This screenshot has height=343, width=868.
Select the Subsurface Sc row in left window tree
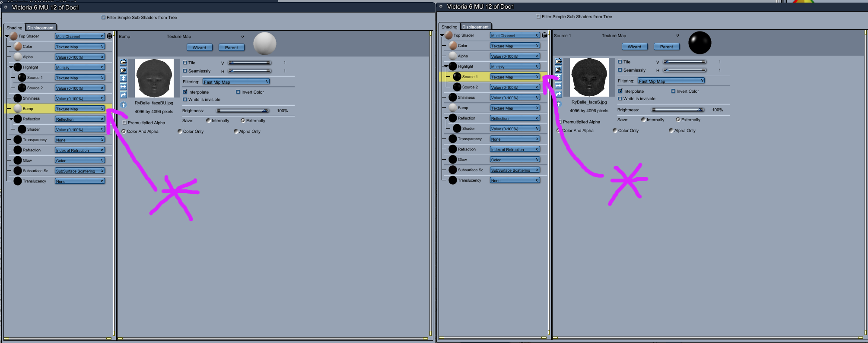pyautogui.click(x=58, y=171)
